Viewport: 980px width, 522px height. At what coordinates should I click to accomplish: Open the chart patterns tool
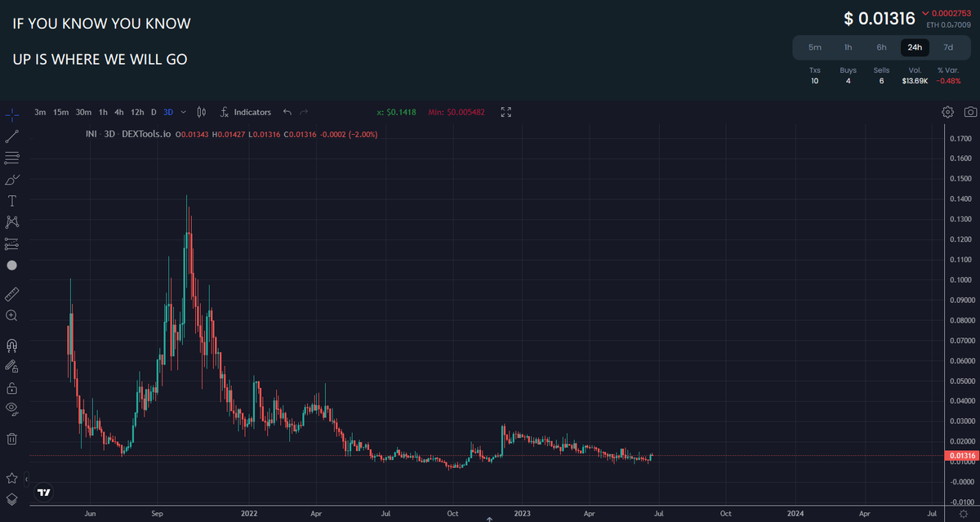point(11,221)
